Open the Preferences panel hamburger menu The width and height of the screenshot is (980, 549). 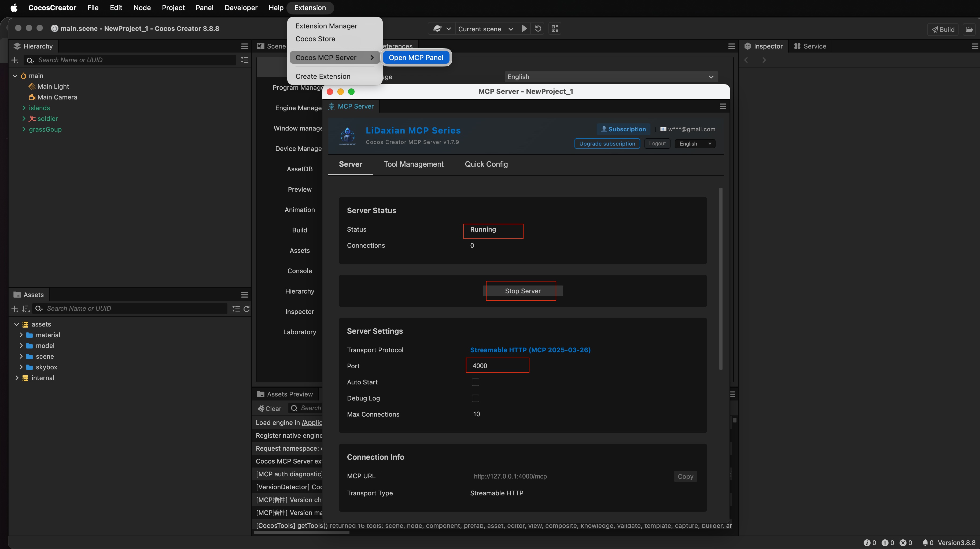click(731, 46)
